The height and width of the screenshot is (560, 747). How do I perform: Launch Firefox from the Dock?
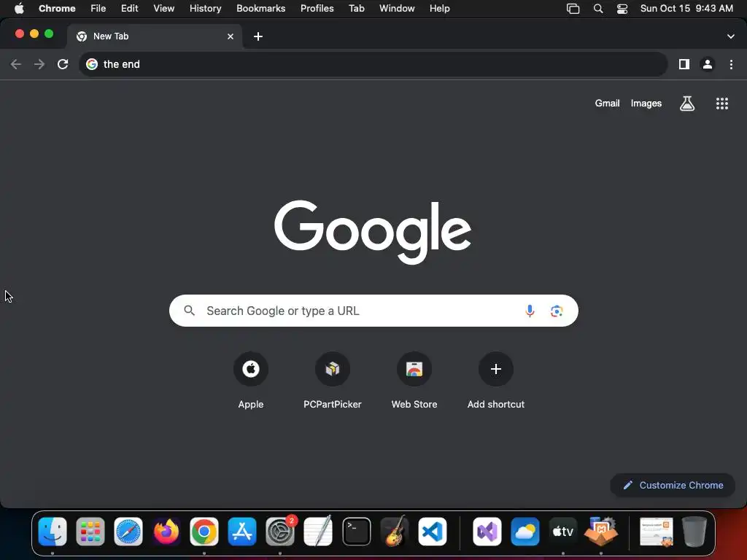pyautogui.click(x=166, y=532)
